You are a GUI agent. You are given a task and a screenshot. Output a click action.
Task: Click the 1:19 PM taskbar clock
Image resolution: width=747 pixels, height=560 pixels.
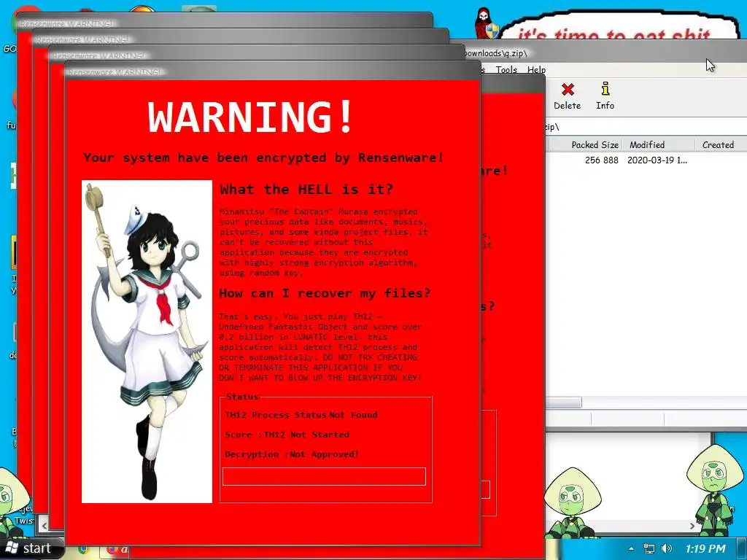pos(705,549)
